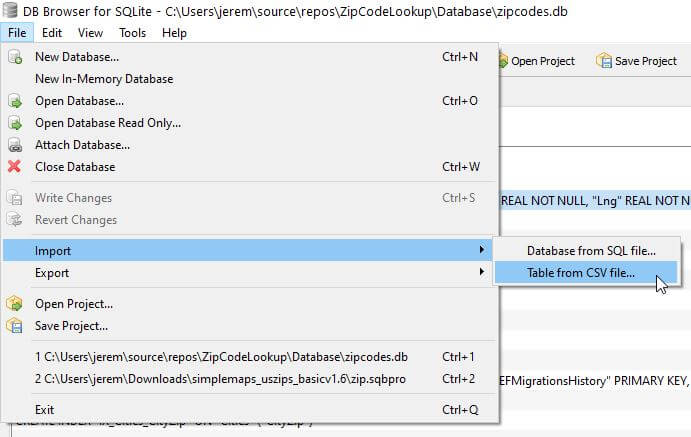Click the Ctrl+1 shortcut label
Image resolution: width=691 pixels, height=437 pixels.
(x=458, y=357)
